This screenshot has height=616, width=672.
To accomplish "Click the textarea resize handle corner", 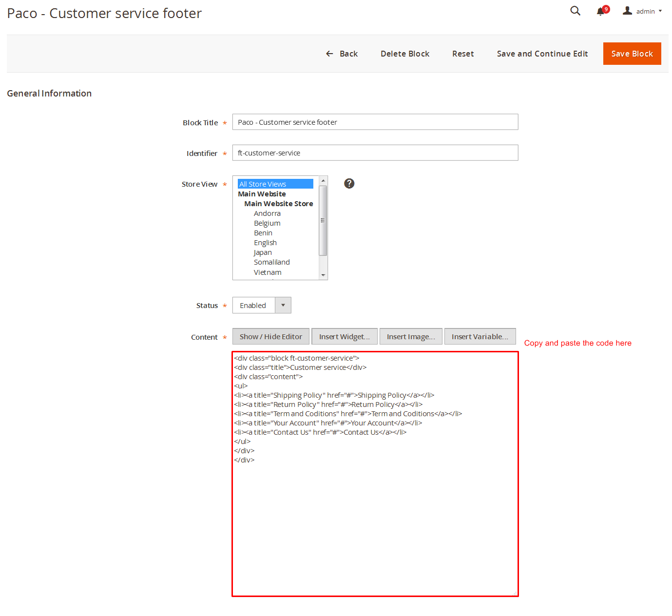I will [x=515, y=593].
